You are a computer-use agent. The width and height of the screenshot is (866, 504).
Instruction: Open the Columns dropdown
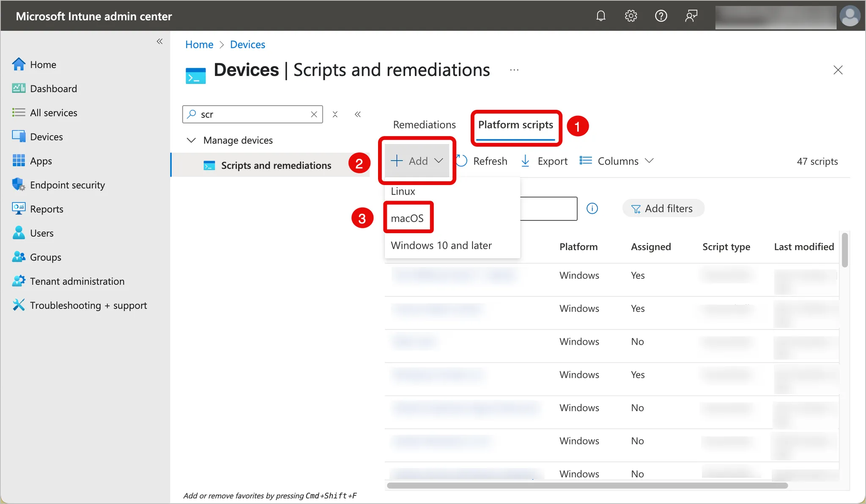tap(617, 161)
